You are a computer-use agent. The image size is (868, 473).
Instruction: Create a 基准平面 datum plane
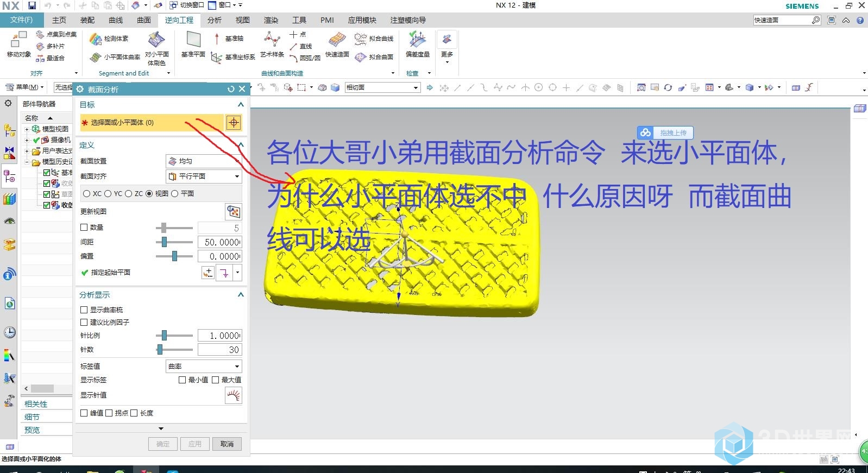(x=193, y=44)
